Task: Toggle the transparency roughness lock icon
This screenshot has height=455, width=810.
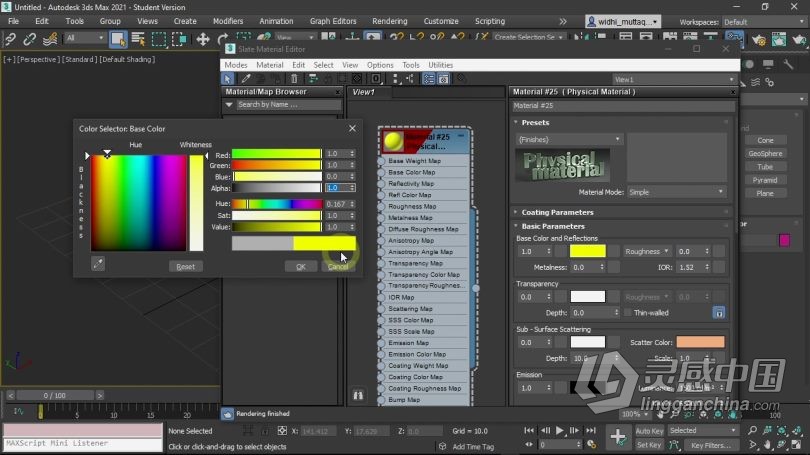Action: coord(719,312)
